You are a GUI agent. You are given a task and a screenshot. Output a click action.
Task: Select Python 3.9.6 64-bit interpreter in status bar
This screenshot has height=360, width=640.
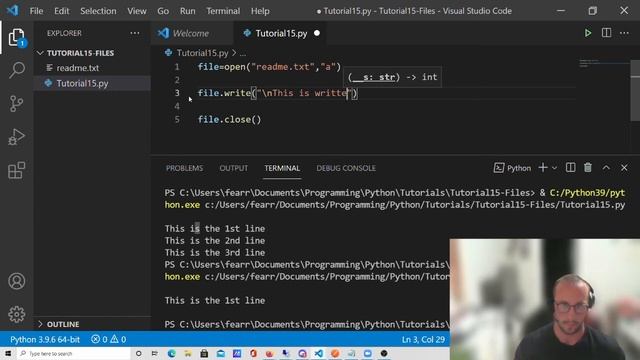(x=45, y=340)
